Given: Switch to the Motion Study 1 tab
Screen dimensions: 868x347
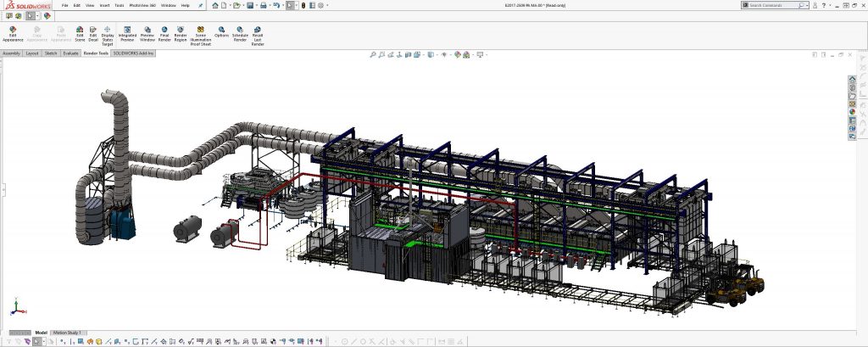Looking at the screenshot, I should click(66, 332).
